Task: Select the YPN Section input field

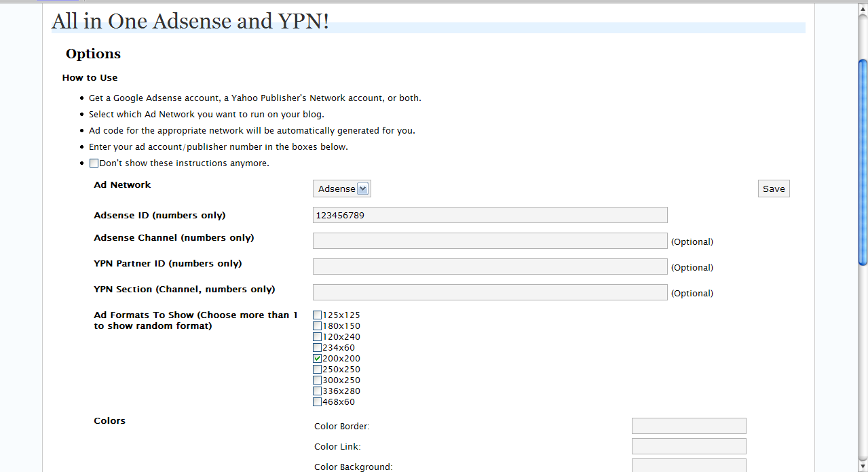Action: point(489,292)
